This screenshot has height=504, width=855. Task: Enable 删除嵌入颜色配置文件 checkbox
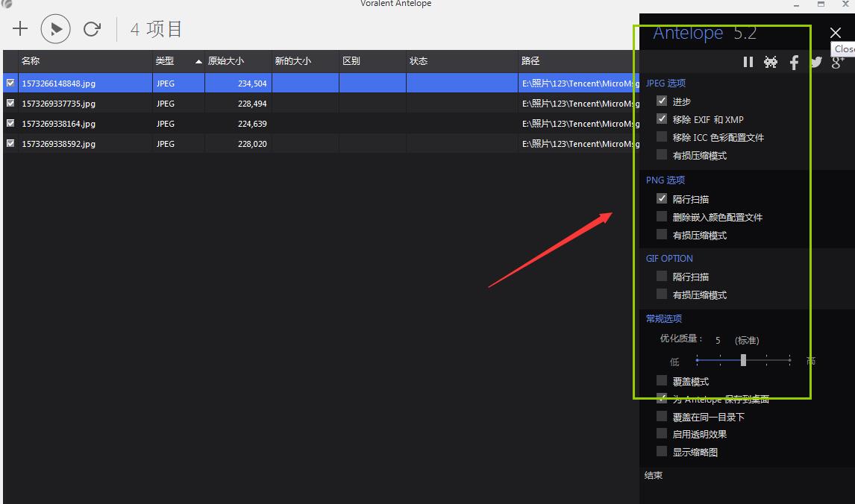point(662,216)
